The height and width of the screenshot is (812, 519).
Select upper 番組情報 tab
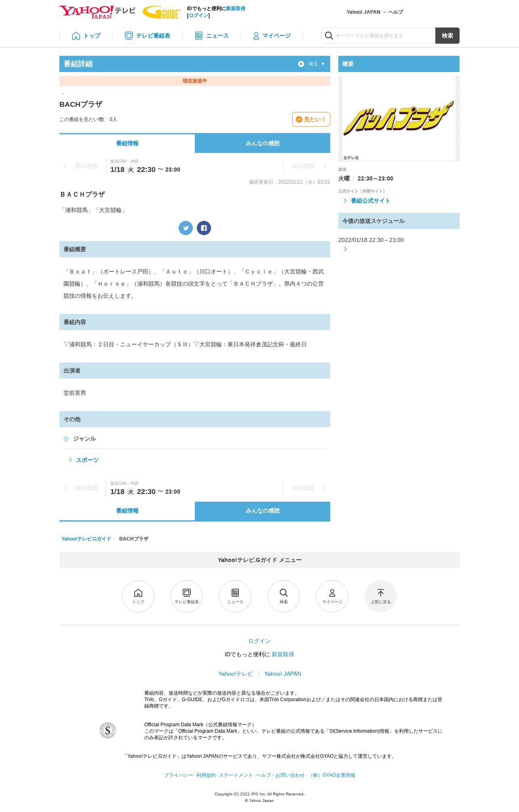pos(127,143)
